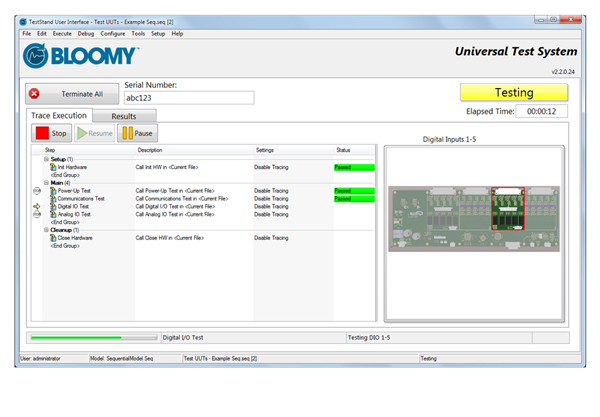Image resolution: width=600 pixels, height=417 pixels.
Task: Pause the running test execution
Action: tap(137, 133)
